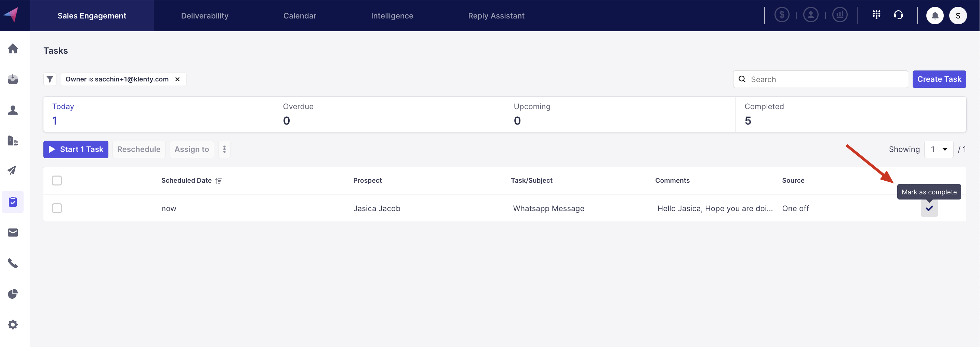The image size is (980, 347).
Task: Open the Home icon in sidebar
Action: tap(13, 48)
